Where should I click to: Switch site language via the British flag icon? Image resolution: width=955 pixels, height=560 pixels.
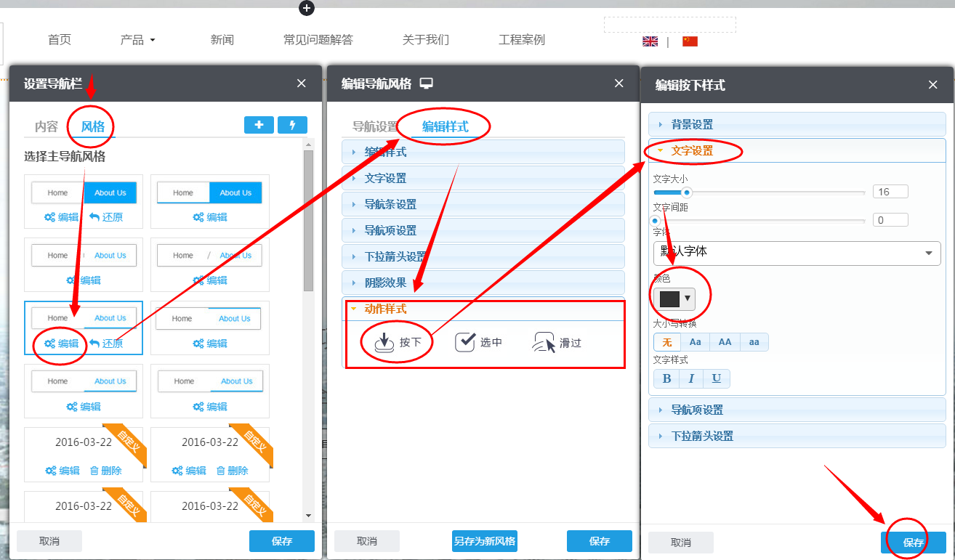(x=650, y=41)
